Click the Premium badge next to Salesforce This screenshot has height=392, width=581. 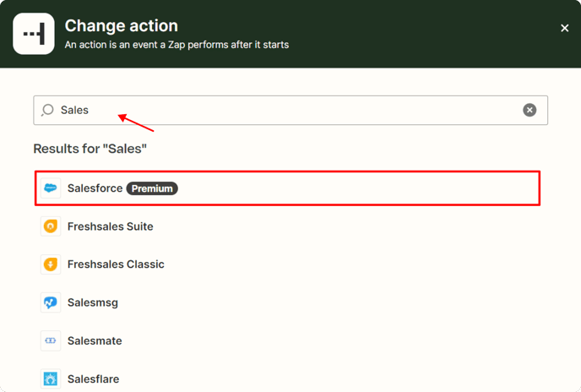[152, 188]
